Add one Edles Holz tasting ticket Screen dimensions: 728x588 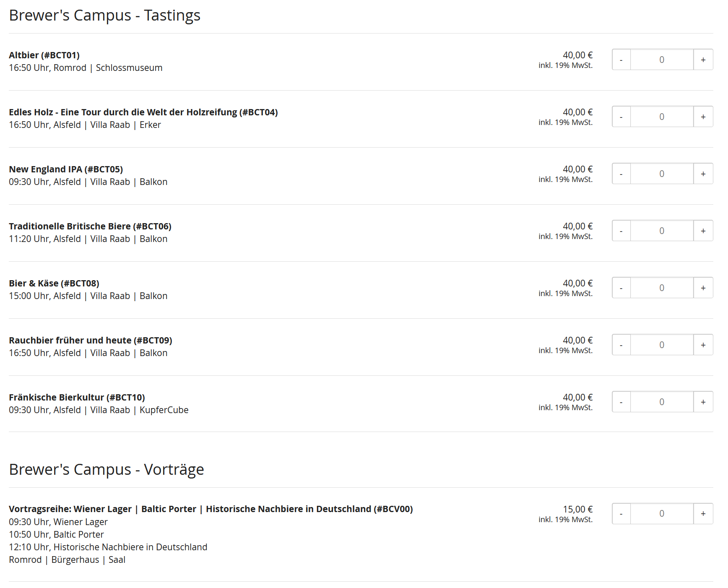(703, 117)
